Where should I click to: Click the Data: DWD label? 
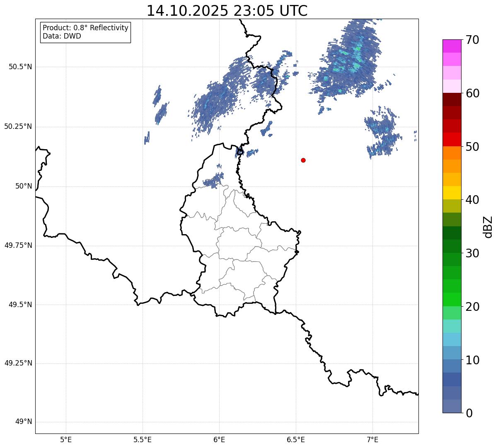[x=62, y=36]
